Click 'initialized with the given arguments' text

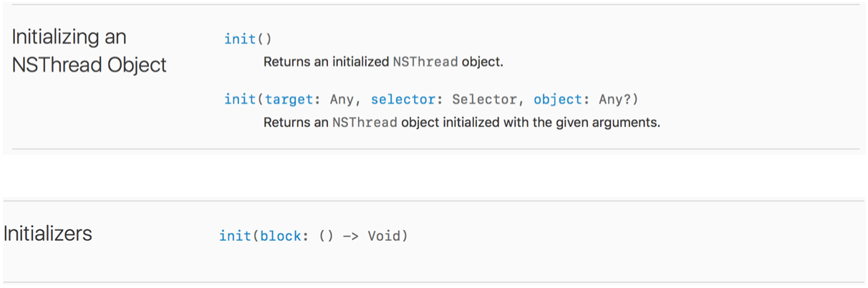tap(530, 123)
